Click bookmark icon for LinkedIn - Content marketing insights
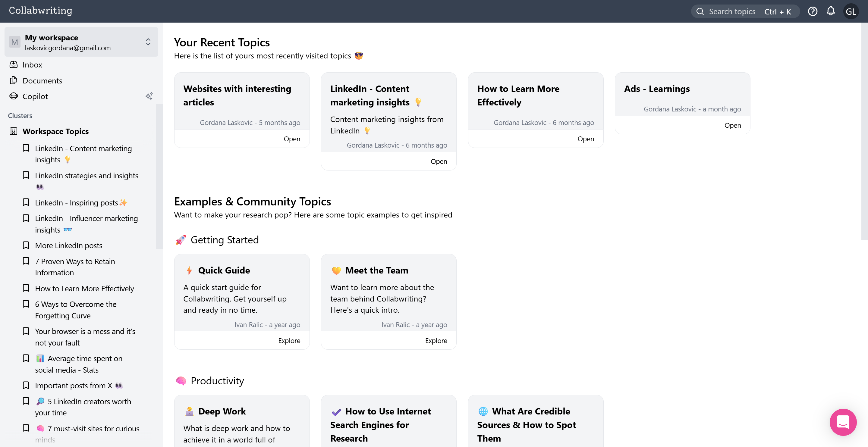This screenshot has width=868, height=447. click(x=26, y=148)
